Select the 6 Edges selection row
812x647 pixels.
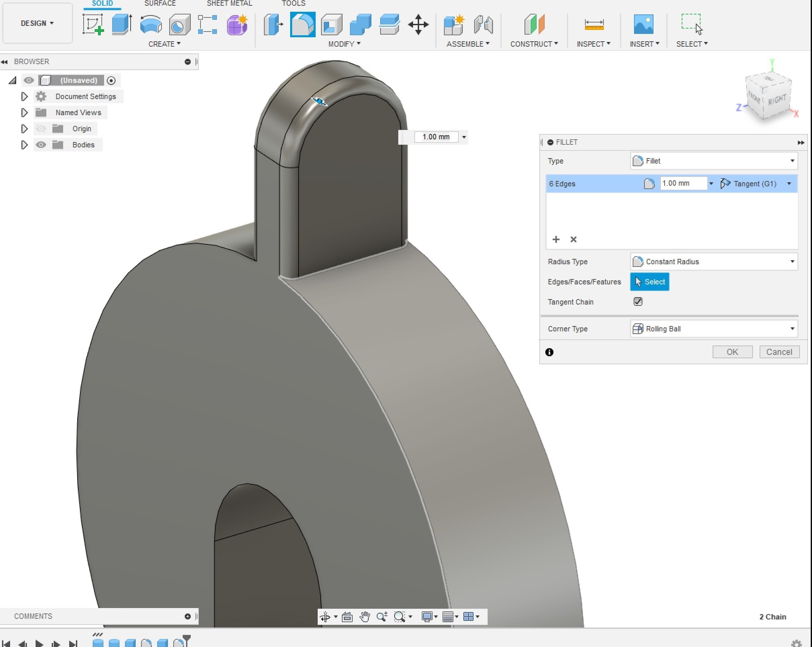[x=672, y=184]
